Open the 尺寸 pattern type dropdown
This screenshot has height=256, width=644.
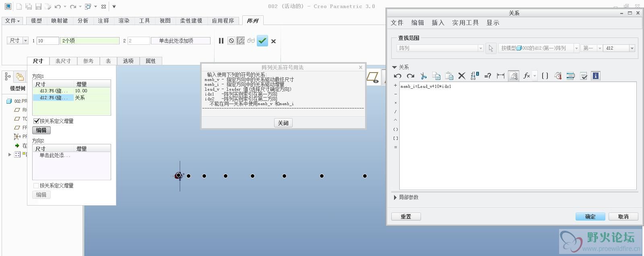pos(25,41)
